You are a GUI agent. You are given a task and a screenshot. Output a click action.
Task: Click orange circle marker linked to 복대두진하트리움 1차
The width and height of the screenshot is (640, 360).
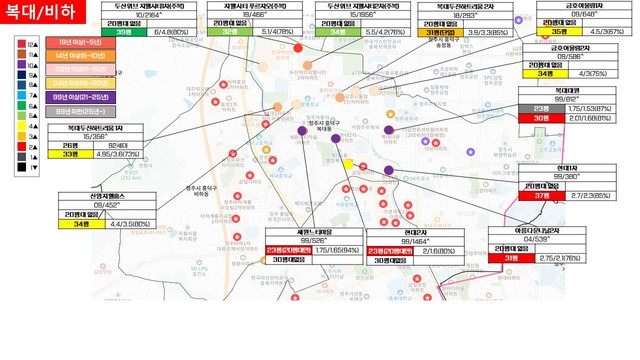(x=277, y=107)
